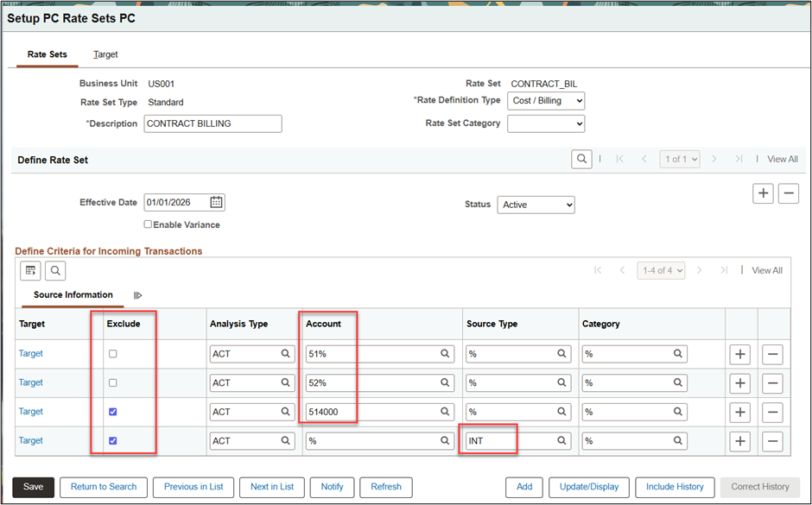Switch to the Target tab
The image size is (812, 505).
click(x=105, y=54)
